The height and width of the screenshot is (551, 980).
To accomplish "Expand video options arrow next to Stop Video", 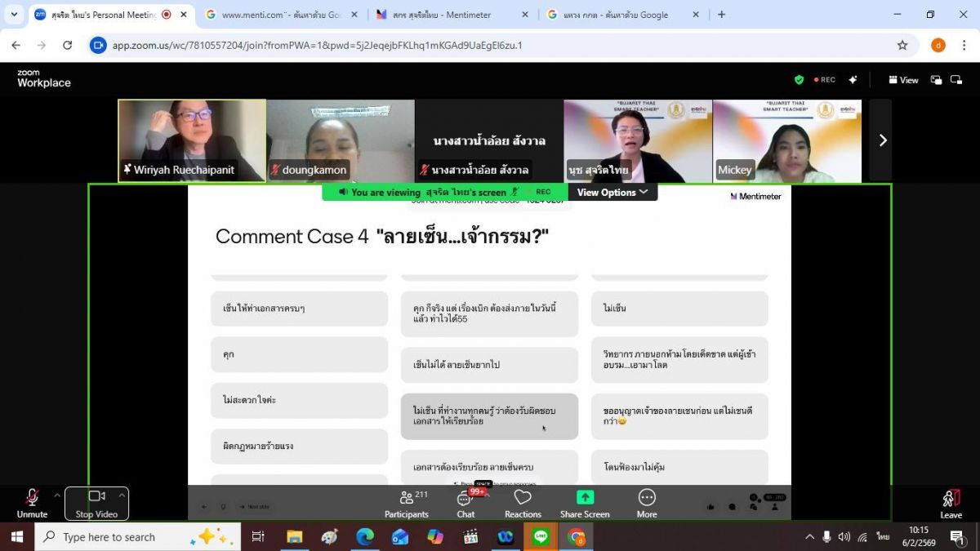I will click(x=122, y=495).
